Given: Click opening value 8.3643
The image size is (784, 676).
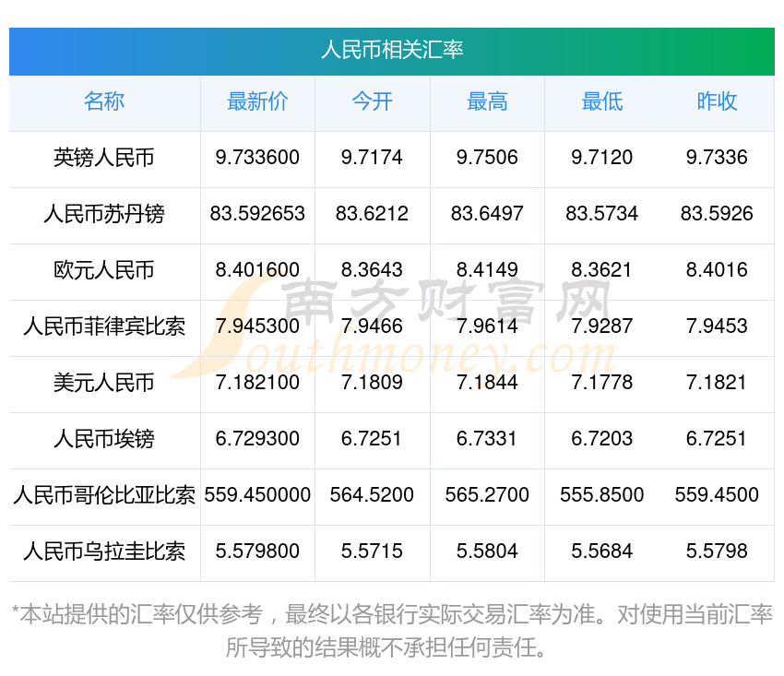Looking at the screenshot, I should [372, 270].
